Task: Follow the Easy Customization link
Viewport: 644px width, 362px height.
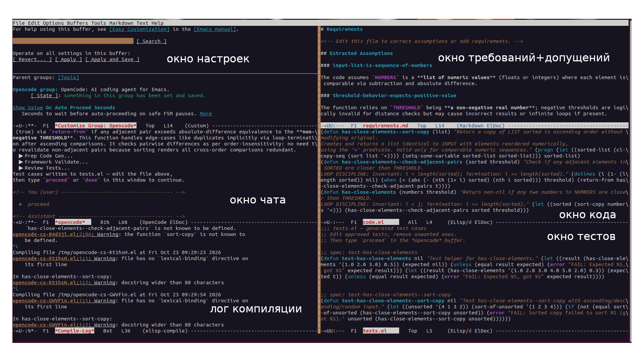Action: coord(140,29)
